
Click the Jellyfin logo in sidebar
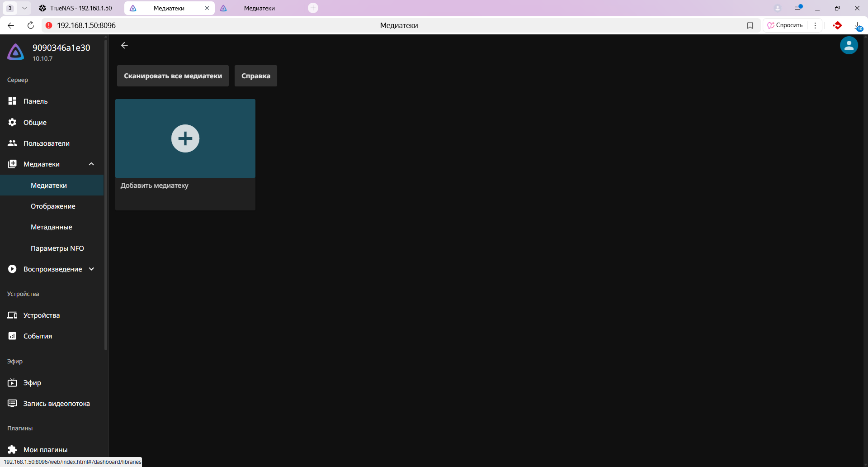(16, 52)
